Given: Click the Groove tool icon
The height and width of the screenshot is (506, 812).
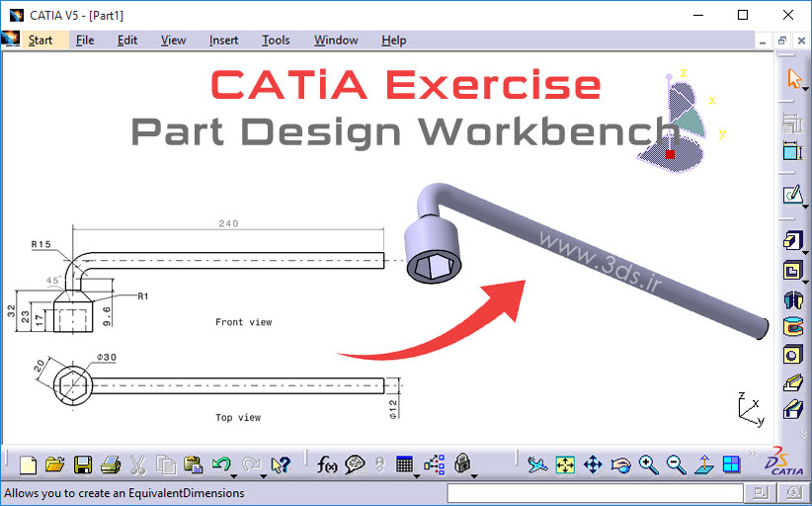Looking at the screenshot, I should (x=793, y=327).
